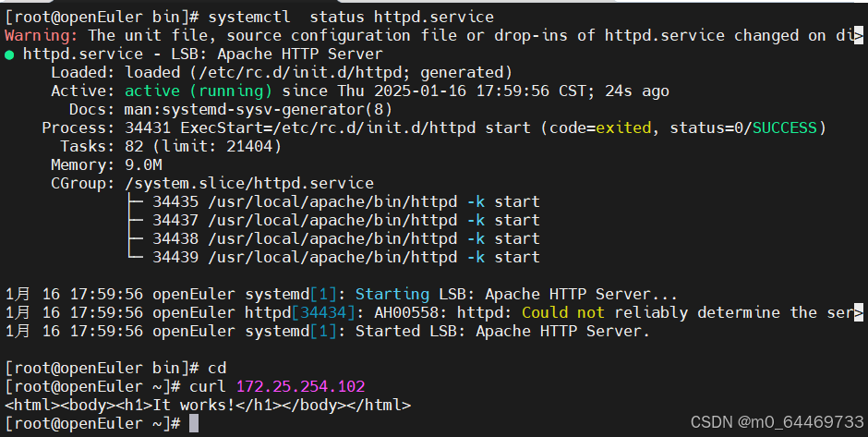The width and height of the screenshot is (868, 437).
Task: Click the yellow 'exited' code text
Action: point(623,127)
